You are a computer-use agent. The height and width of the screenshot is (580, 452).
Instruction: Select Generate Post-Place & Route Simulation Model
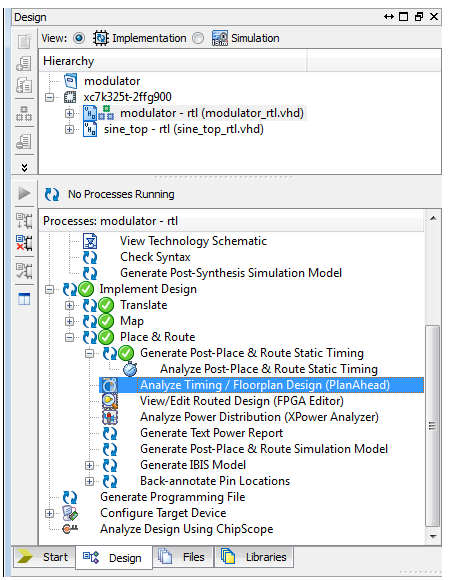[264, 449]
